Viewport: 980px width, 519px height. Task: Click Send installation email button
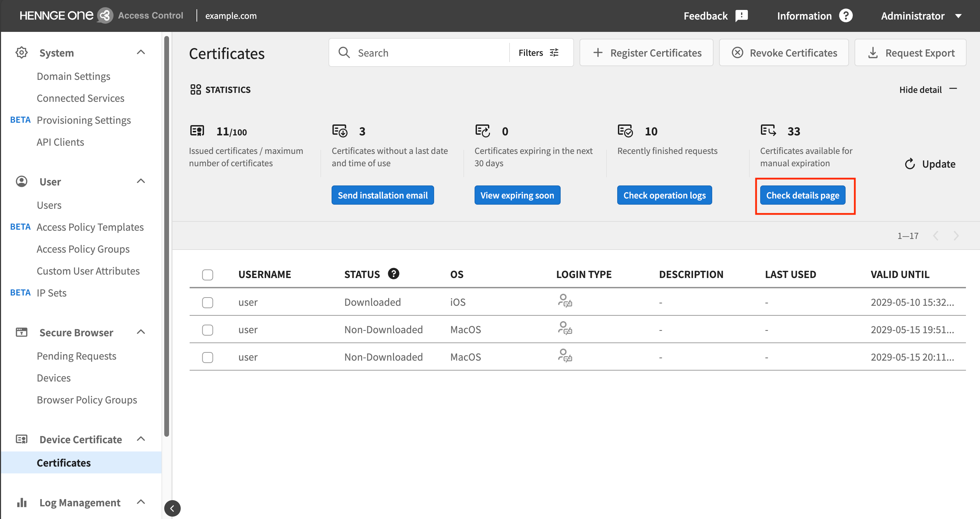pos(383,195)
